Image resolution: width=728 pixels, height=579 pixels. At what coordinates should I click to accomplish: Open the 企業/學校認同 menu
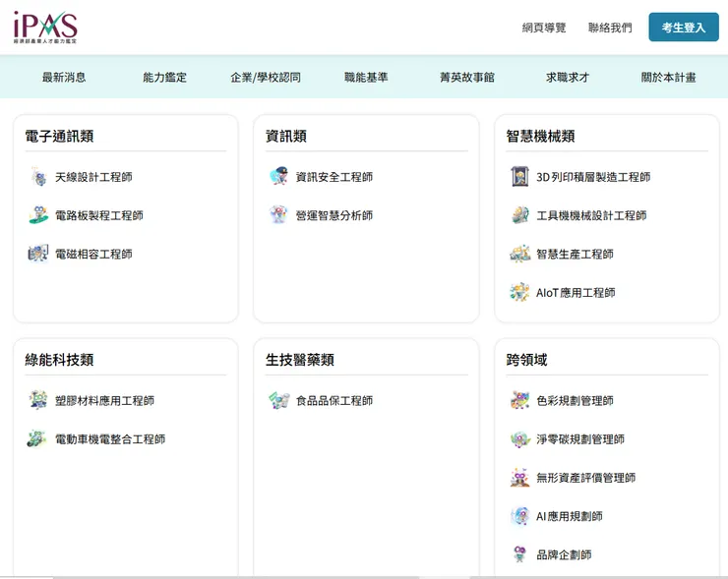click(x=266, y=78)
